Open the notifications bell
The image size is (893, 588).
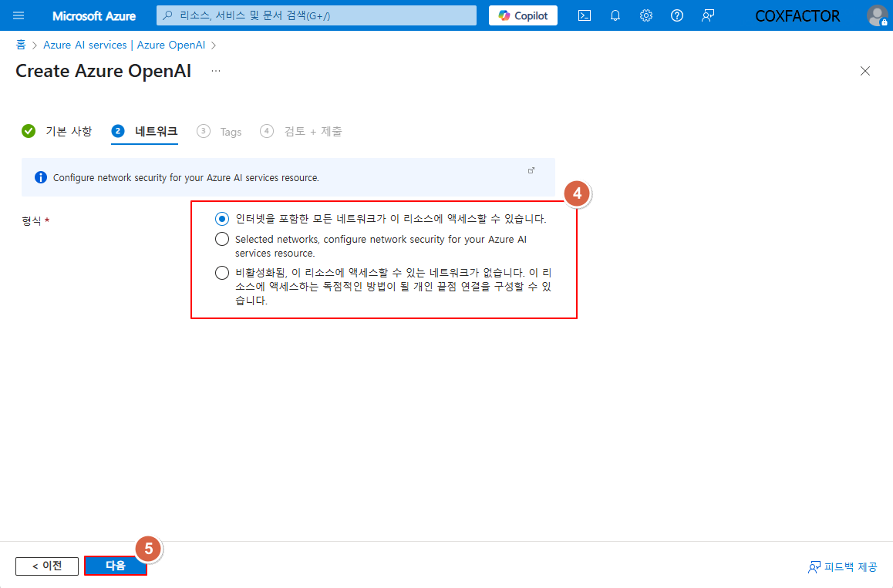click(x=615, y=15)
